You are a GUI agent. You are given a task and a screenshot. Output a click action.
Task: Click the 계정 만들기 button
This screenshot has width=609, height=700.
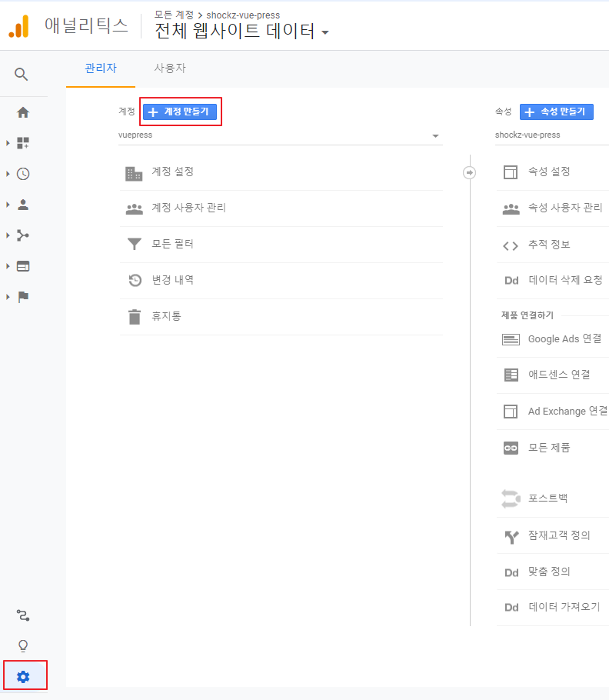[x=181, y=112]
